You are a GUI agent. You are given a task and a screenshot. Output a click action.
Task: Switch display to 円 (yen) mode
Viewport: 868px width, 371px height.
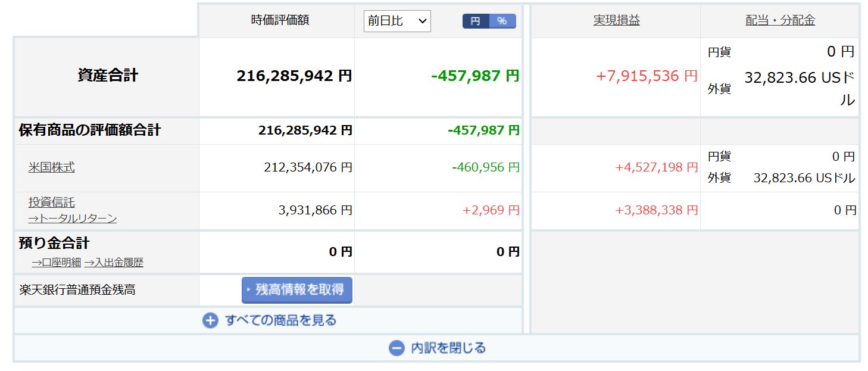(x=476, y=21)
